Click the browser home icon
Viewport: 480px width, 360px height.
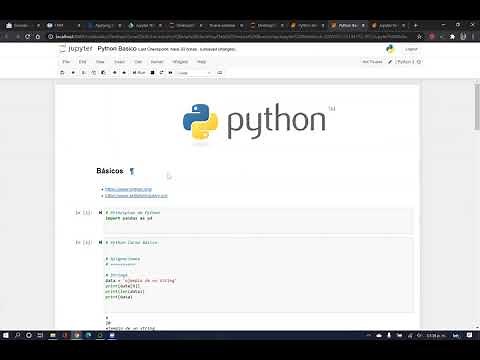[x=38, y=36]
